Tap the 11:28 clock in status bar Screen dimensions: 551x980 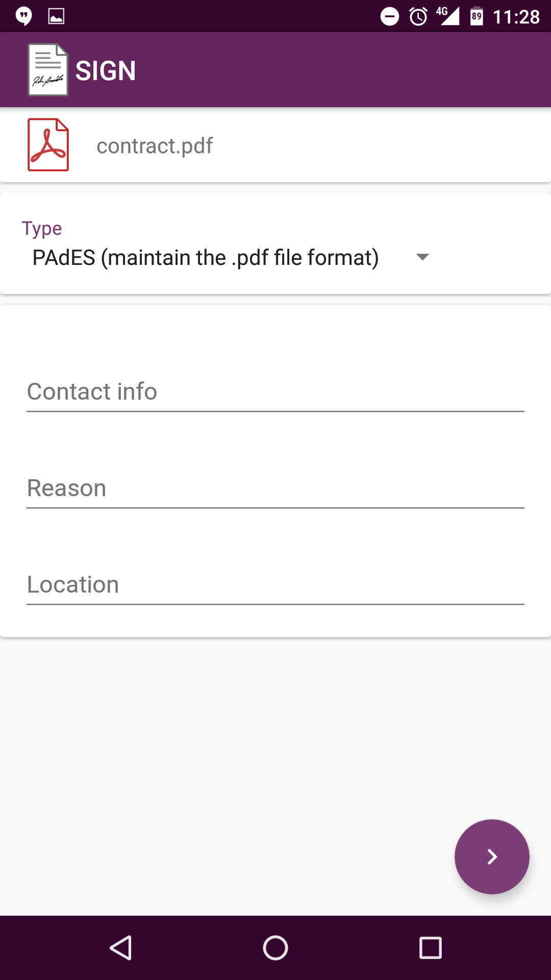point(516,17)
